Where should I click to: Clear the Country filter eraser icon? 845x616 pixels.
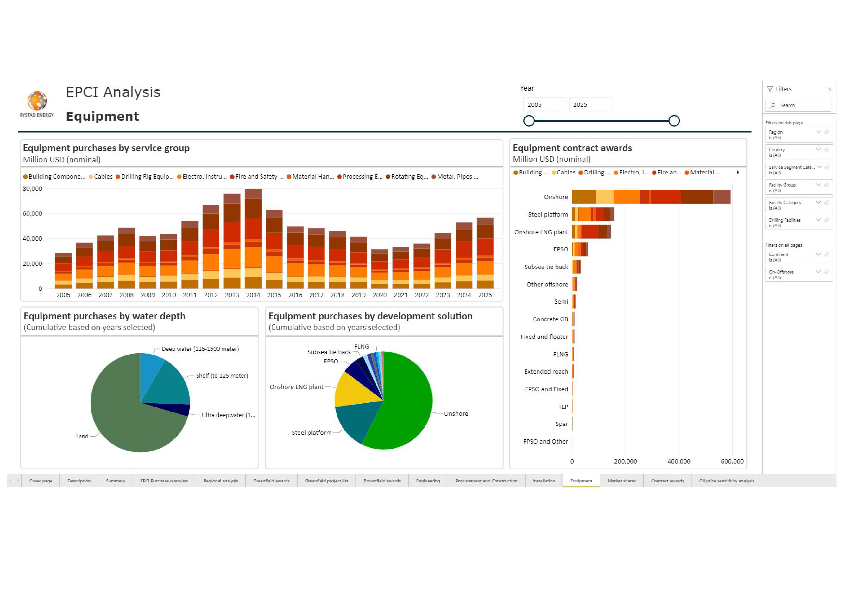pyautogui.click(x=826, y=149)
